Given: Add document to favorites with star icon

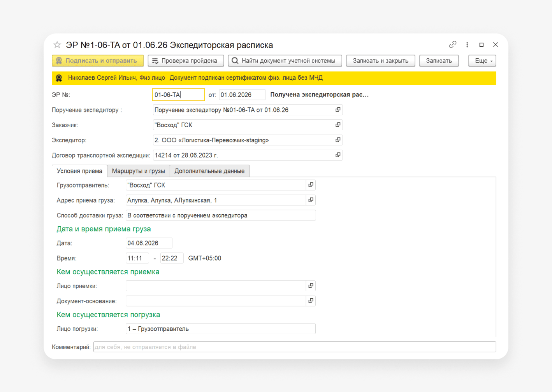Looking at the screenshot, I should tap(57, 45).
